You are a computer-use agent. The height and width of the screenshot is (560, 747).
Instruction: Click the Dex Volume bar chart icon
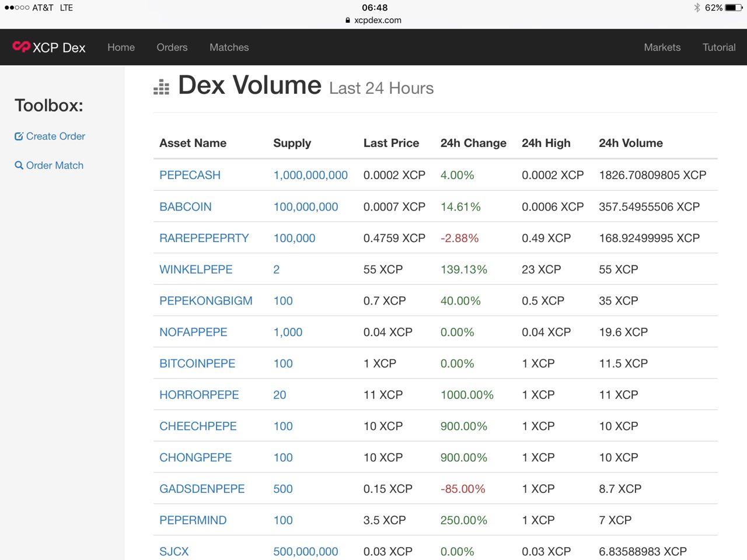[x=162, y=87]
